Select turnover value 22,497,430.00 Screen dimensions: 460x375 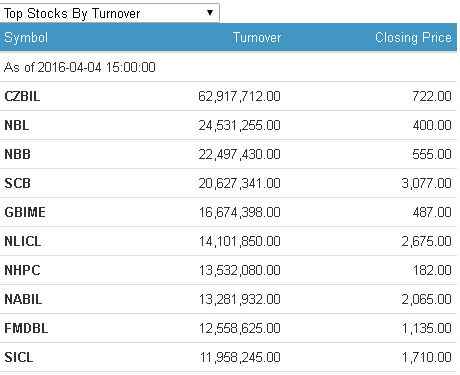pyautogui.click(x=239, y=154)
